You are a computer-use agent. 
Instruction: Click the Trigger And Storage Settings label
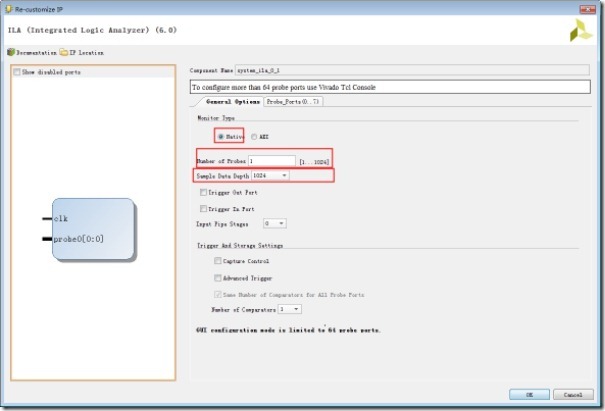pyautogui.click(x=240, y=245)
